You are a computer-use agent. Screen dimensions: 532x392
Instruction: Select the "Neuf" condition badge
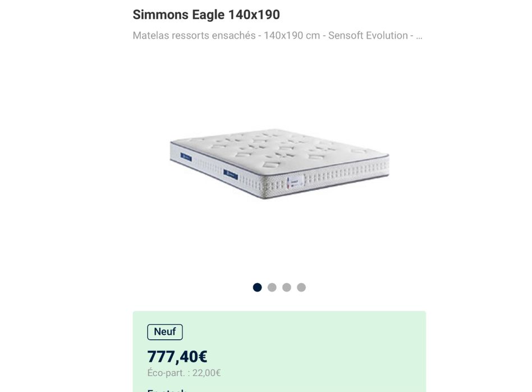pos(164,332)
